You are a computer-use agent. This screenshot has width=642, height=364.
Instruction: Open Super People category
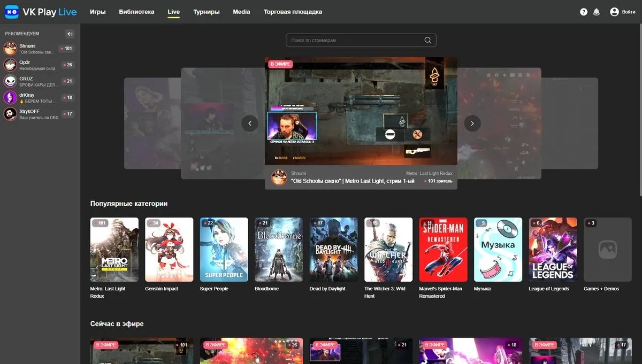pyautogui.click(x=224, y=250)
